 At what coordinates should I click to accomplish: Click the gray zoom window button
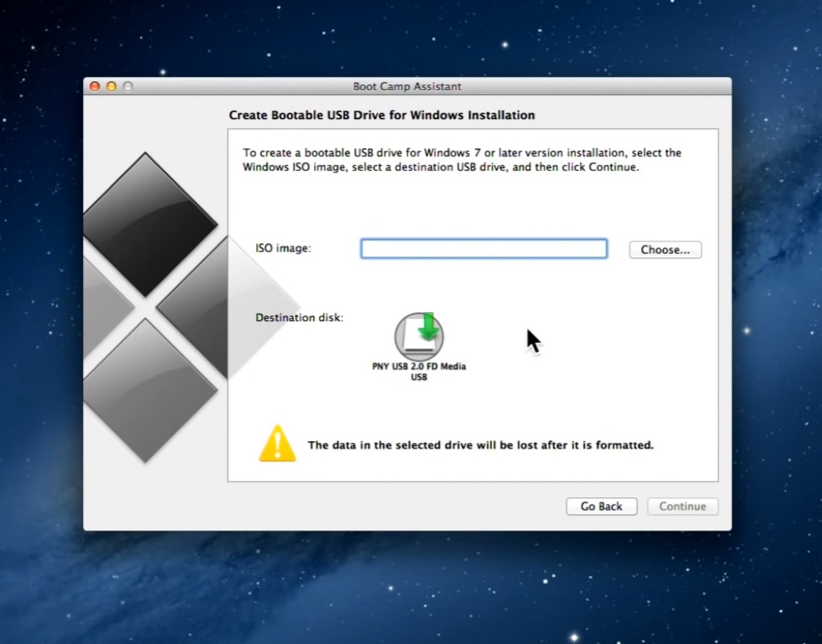[127, 86]
